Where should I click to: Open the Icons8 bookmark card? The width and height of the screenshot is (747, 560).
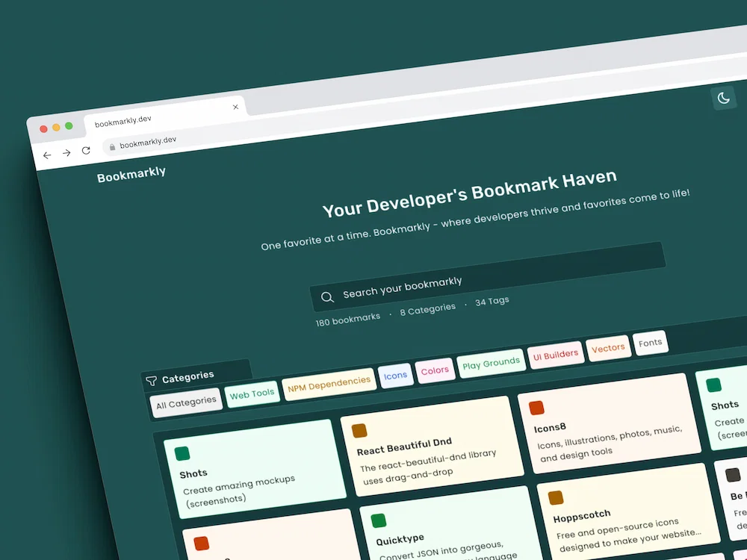click(x=610, y=423)
